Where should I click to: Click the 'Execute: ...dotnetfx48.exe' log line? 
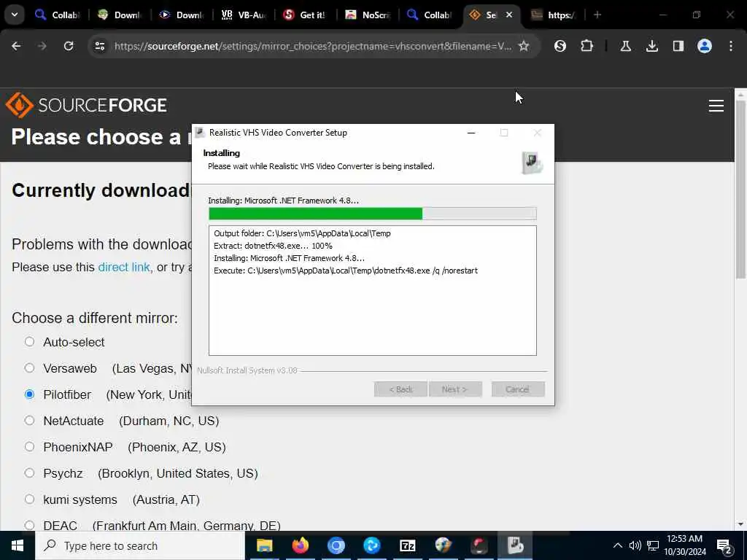pos(345,271)
